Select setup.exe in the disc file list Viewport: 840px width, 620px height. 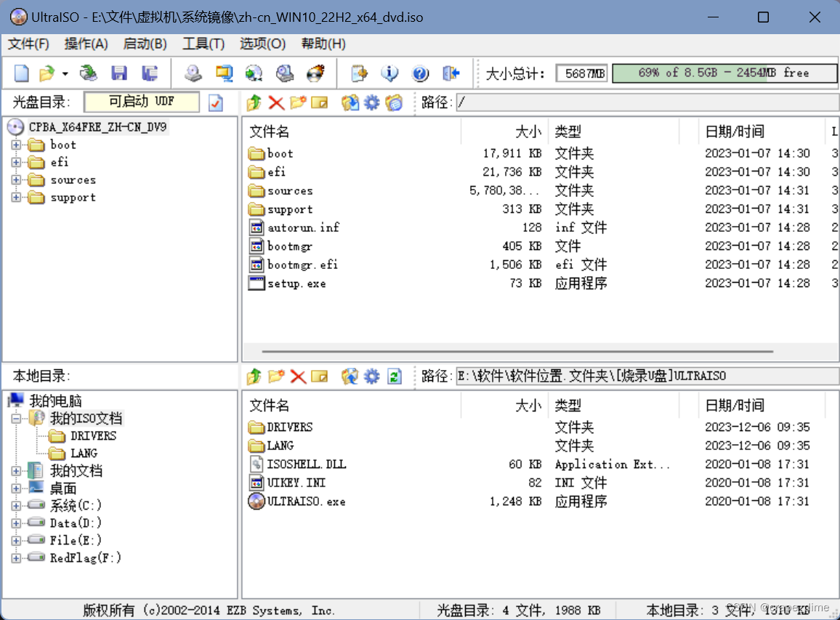(x=296, y=283)
